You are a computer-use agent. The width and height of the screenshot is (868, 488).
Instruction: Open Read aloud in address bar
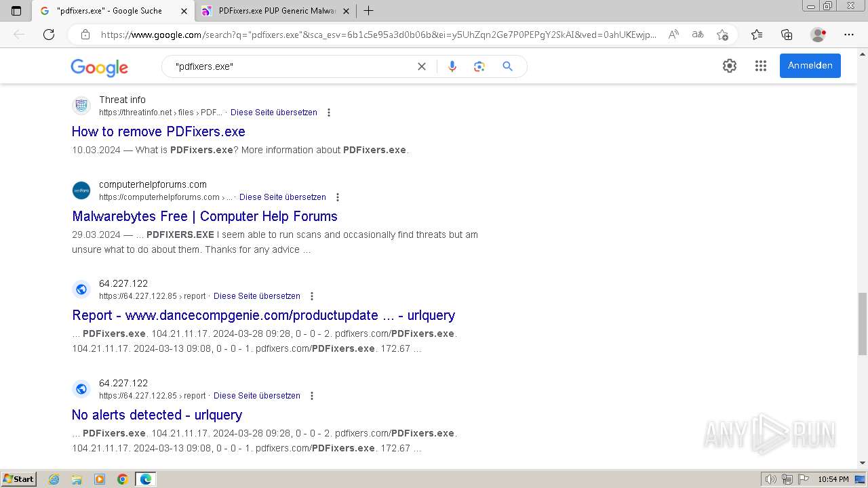673,35
